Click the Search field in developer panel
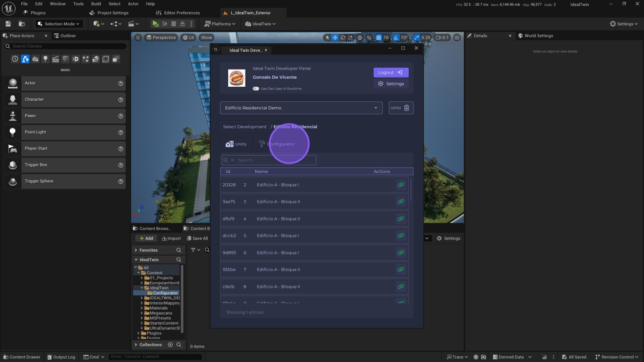The image size is (644, 362). tap(275, 160)
